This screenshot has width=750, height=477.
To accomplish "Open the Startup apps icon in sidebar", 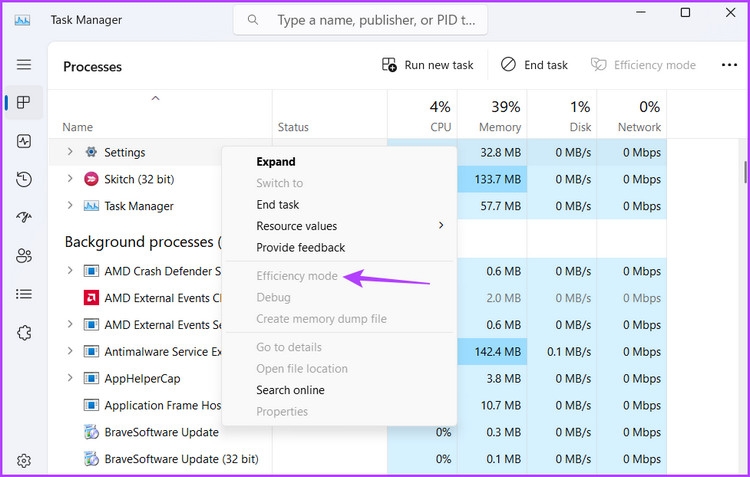I will click(24, 217).
